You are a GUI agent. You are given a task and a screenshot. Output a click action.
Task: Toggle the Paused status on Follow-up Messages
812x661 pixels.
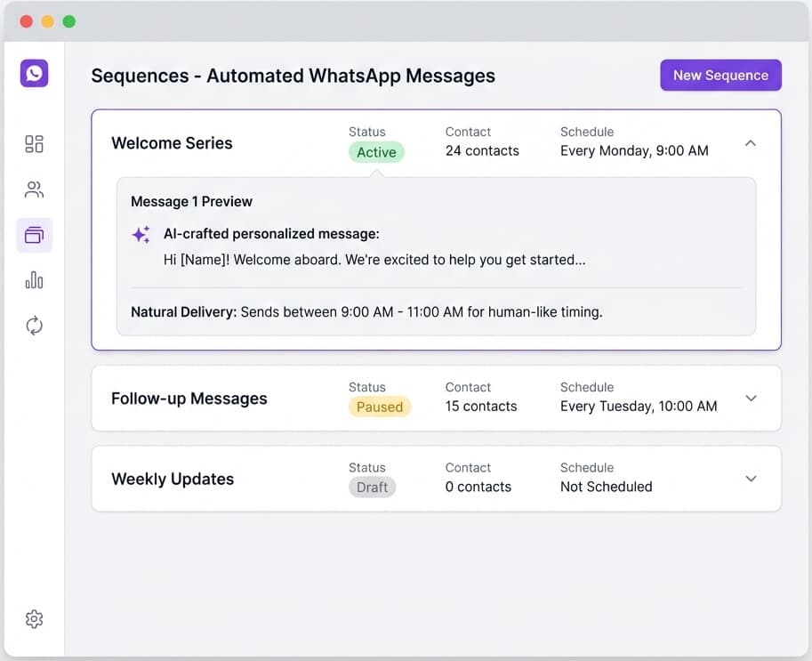click(x=380, y=407)
